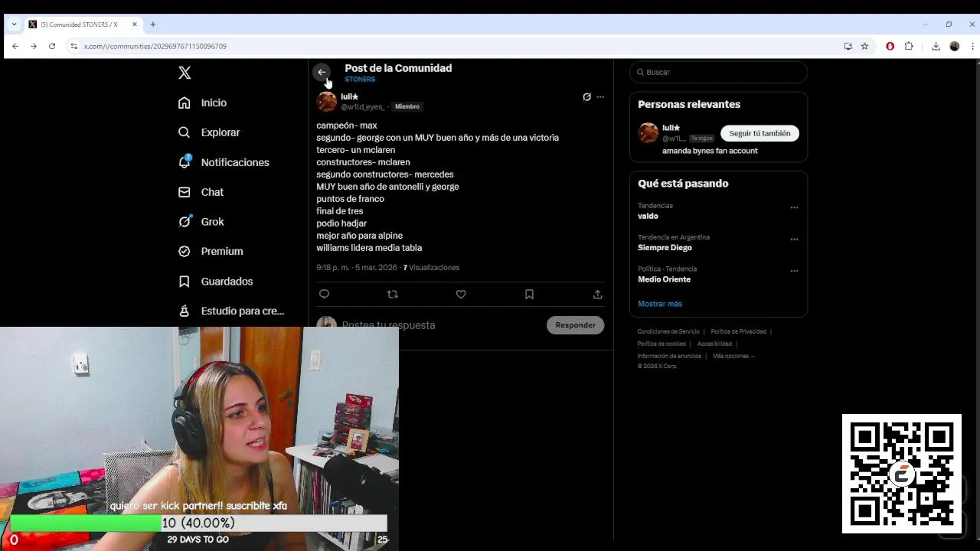Open the 7 Visualizaciones stats

(x=431, y=268)
